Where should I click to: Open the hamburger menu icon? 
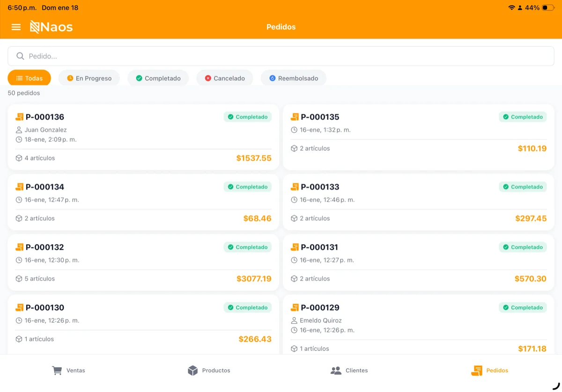16,27
